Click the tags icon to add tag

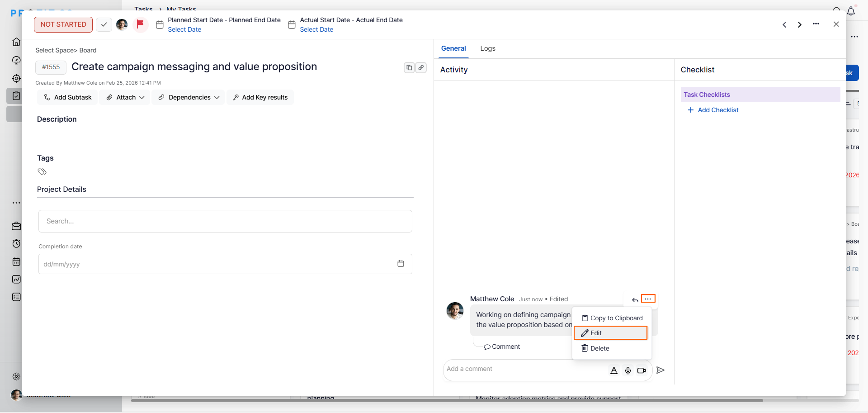click(42, 172)
